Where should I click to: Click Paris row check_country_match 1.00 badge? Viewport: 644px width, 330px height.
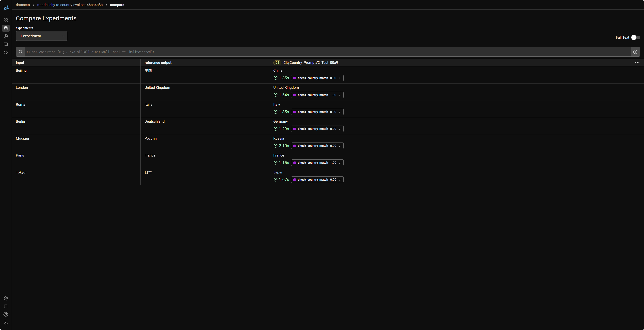tap(317, 163)
